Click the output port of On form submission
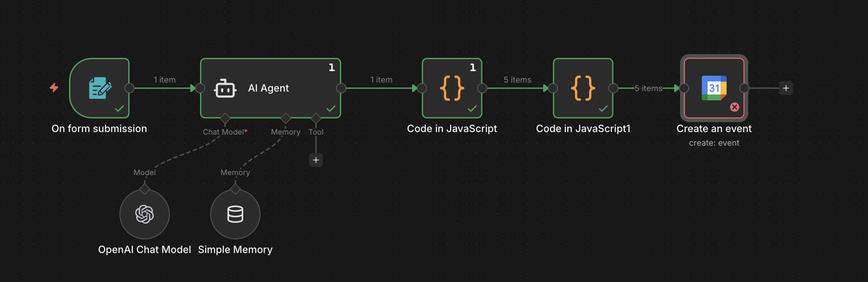 (x=129, y=88)
